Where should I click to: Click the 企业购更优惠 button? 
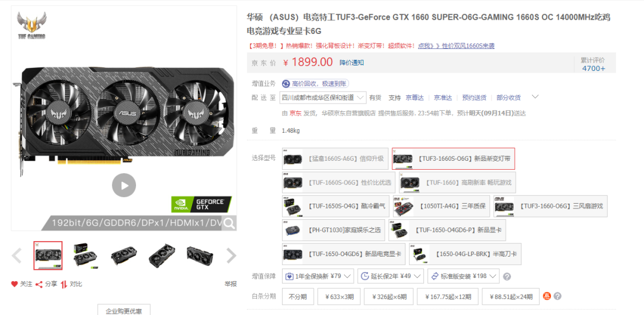pos(123,310)
